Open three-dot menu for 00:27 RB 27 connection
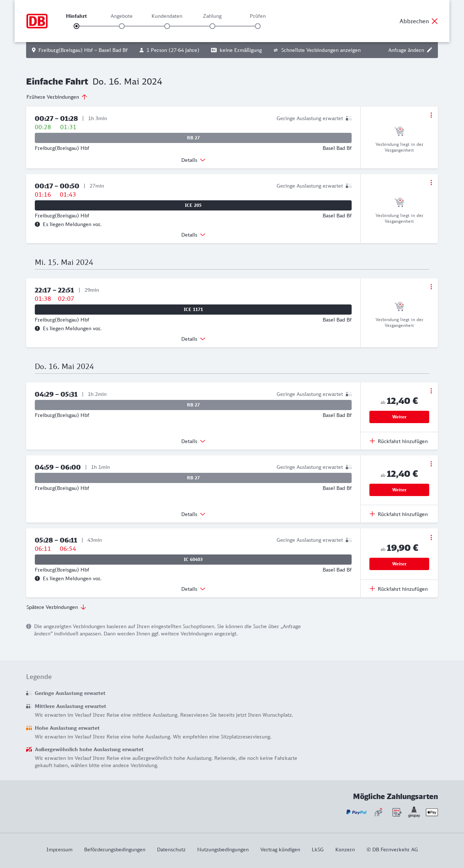Viewport: 464px width, 868px height. tap(431, 115)
